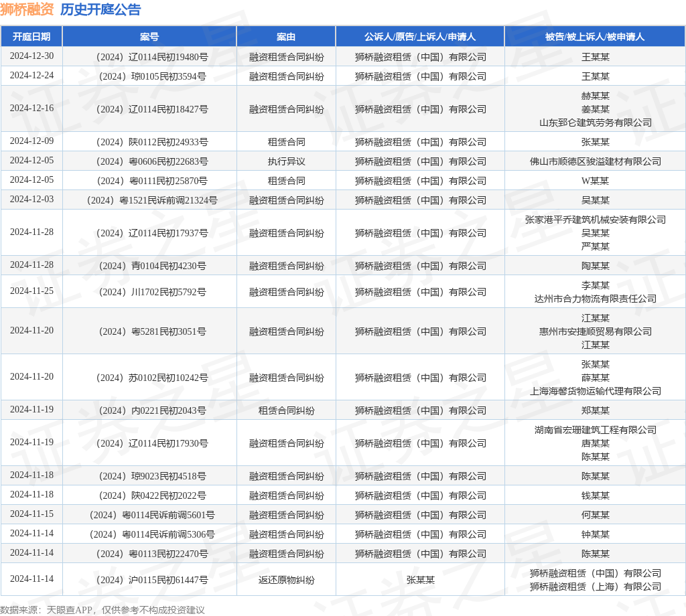This screenshot has height=616, width=686.
Task: Click defendant 陶某某
Action: (596, 266)
